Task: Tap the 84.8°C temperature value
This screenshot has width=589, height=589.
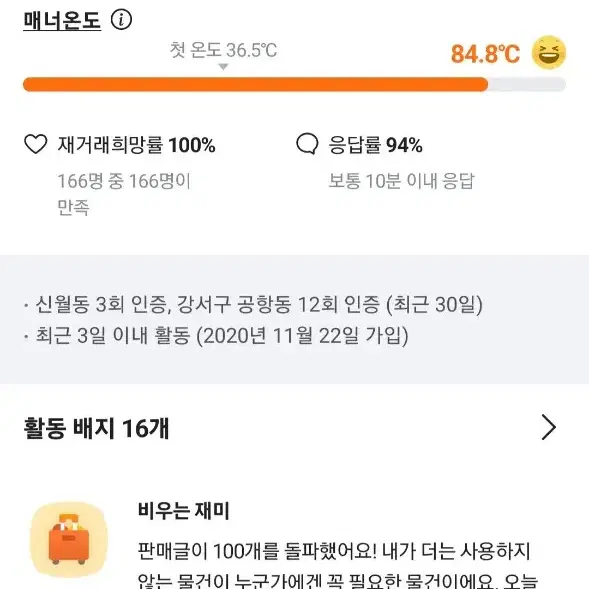Action: coord(485,54)
